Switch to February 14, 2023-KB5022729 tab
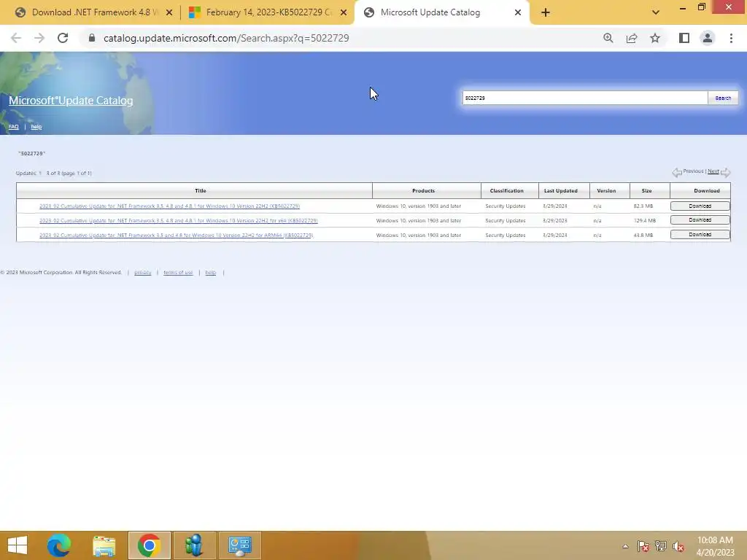The image size is (747, 560). pos(267,12)
